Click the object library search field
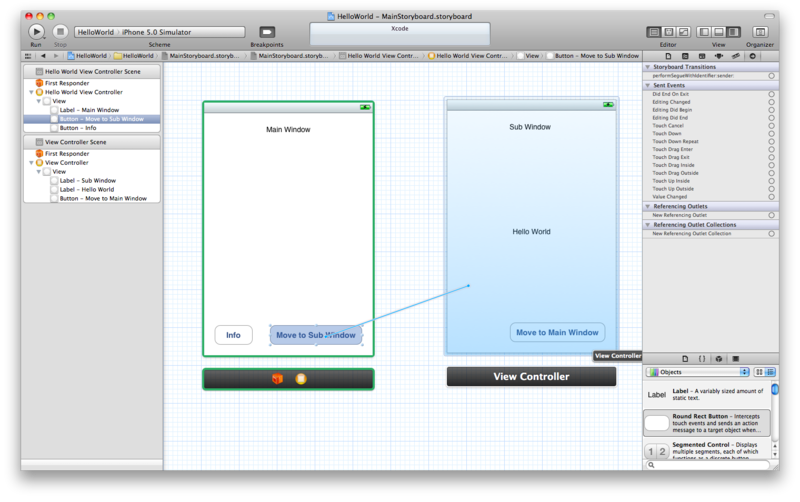 click(707, 465)
